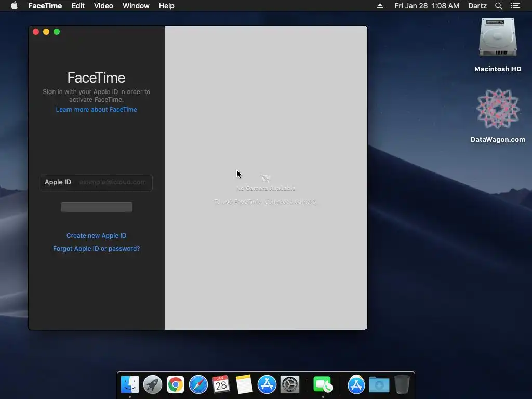Open the Help menu
This screenshot has height=399, width=532.
[167, 6]
